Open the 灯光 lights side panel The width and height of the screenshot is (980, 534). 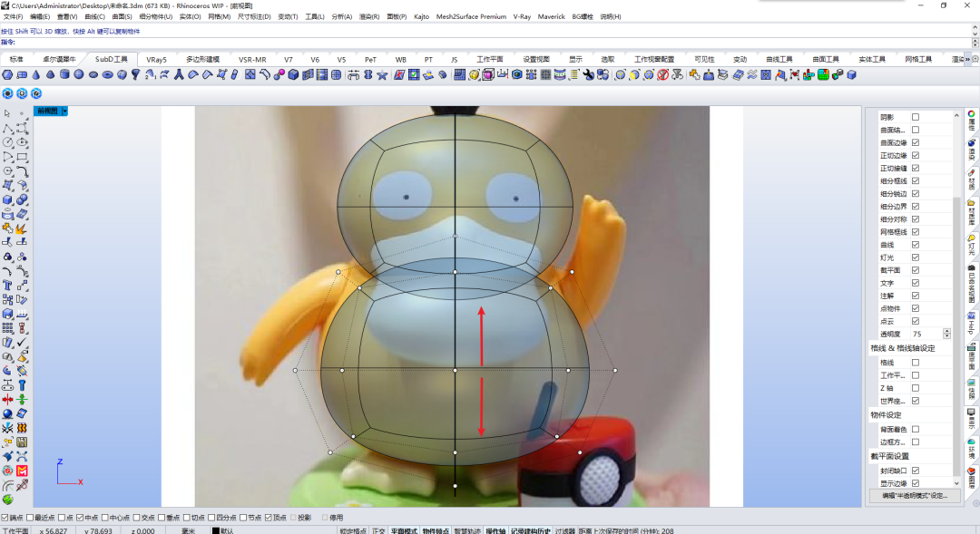pos(972,244)
